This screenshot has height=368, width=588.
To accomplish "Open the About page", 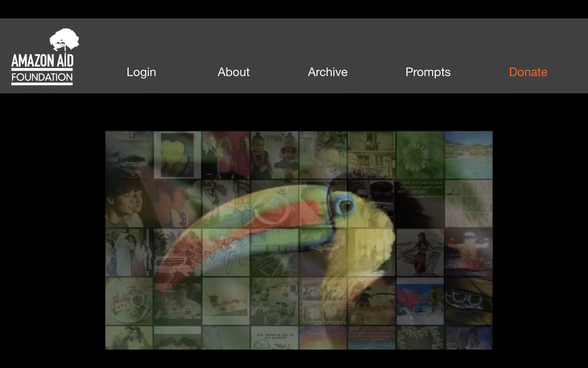I will [x=234, y=72].
